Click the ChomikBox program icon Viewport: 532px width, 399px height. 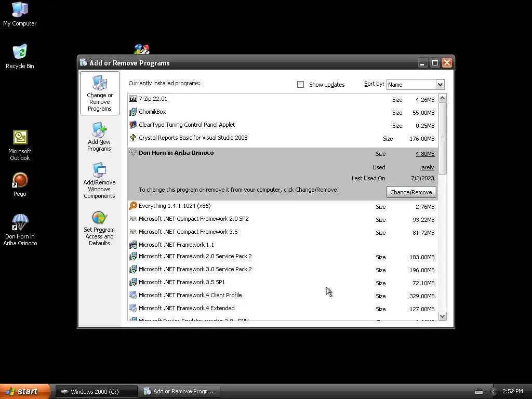[133, 112]
